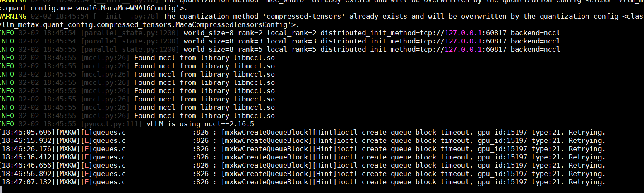The image size is (644, 193).
Task: Click the last libmccl.so library name
Action: point(254,116)
